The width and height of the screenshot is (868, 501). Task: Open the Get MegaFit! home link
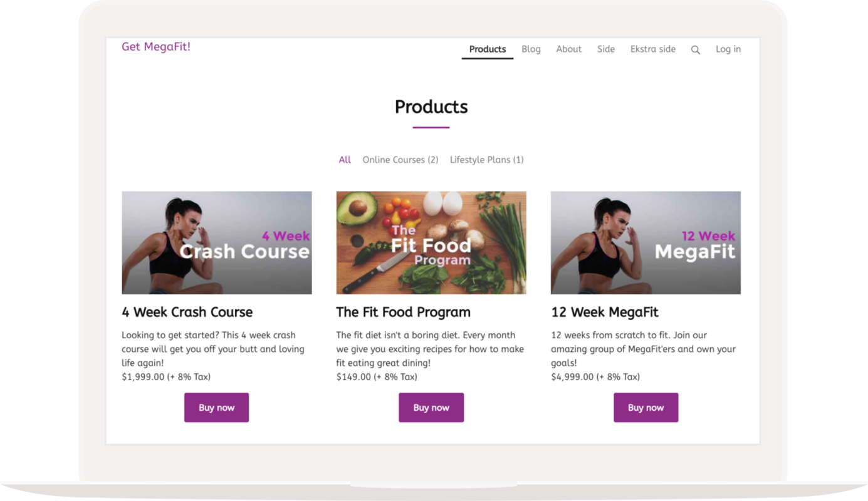click(x=156, y=47)
